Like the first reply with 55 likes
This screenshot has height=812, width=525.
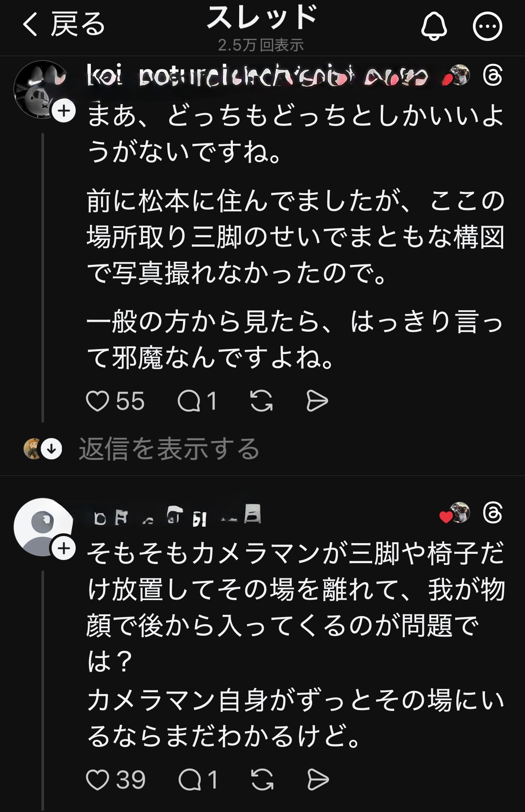98,401
